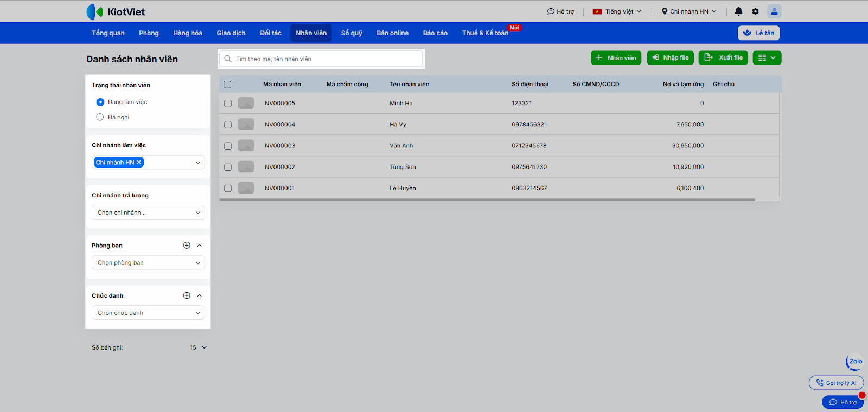Open the Chọn chức danh dropdown
Image resolution: width=868 pixels, height=412 pixels.
[148, 313]
